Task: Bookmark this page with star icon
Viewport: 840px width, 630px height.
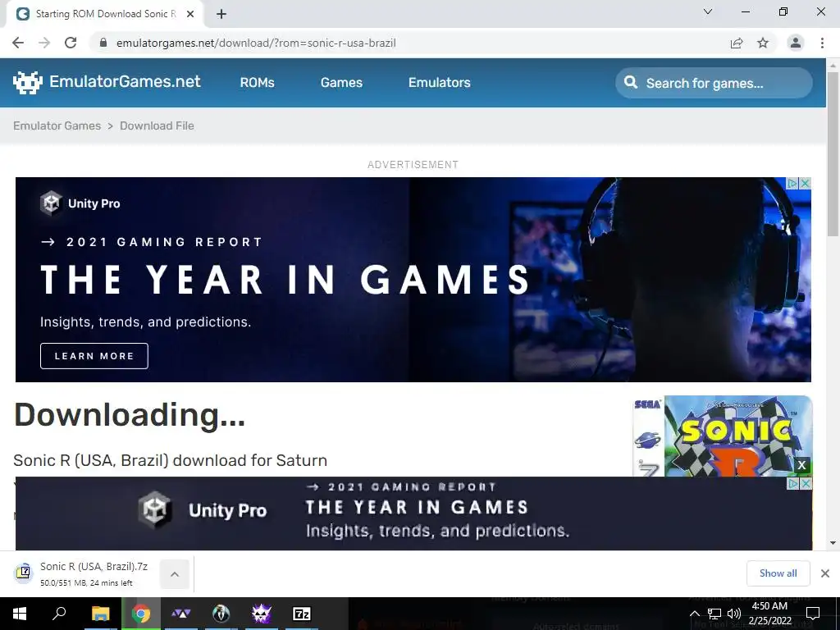Action: (x=763, y=43)
